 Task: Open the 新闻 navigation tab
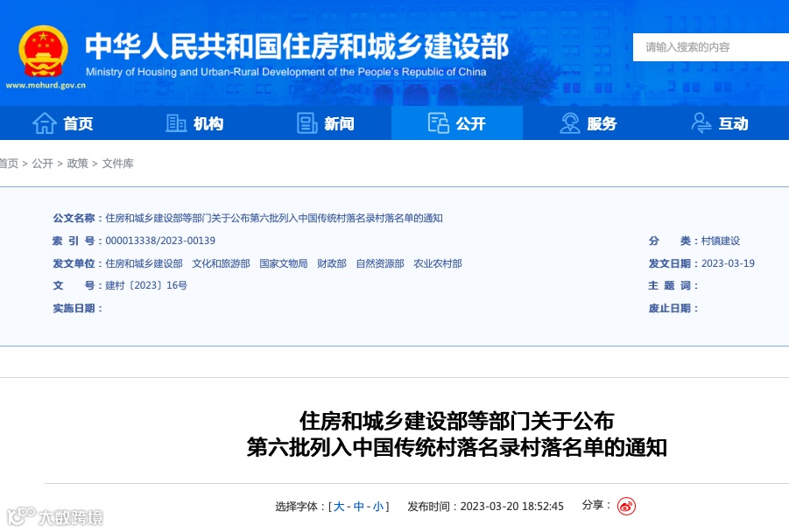tap(326, 123)
